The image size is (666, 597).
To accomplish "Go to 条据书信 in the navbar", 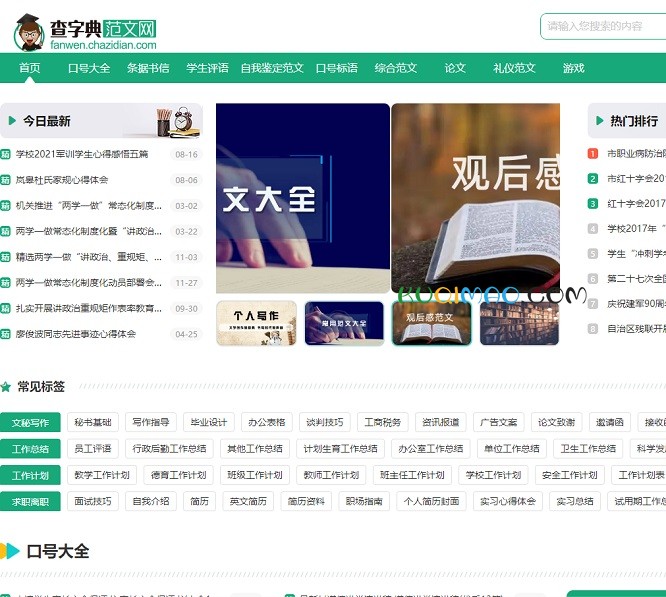I will [148, 68].
